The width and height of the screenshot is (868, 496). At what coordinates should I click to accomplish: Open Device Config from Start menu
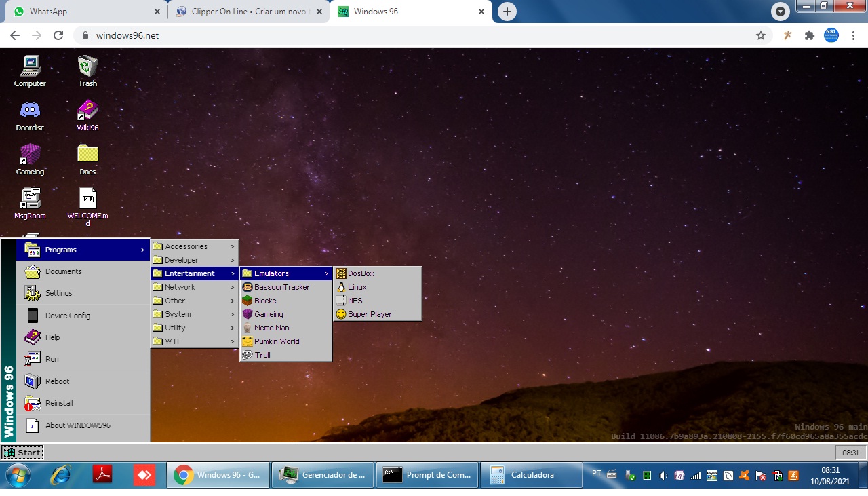(83, 316)
